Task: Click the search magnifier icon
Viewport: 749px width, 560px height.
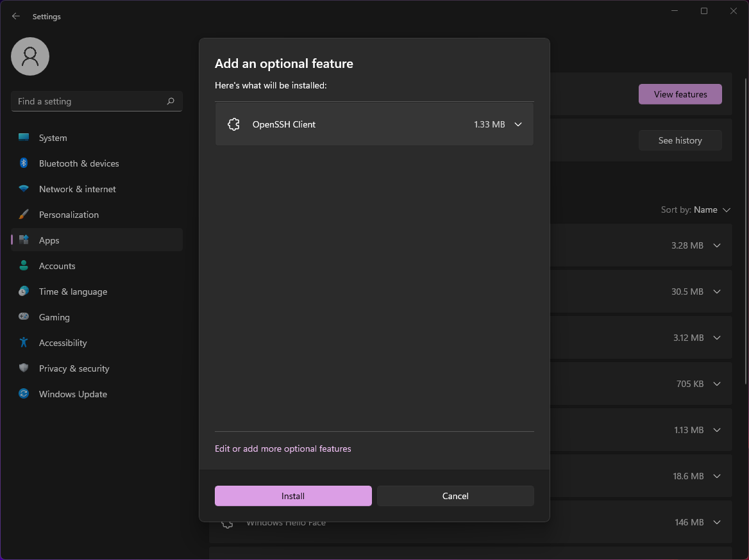Action: 171,101
